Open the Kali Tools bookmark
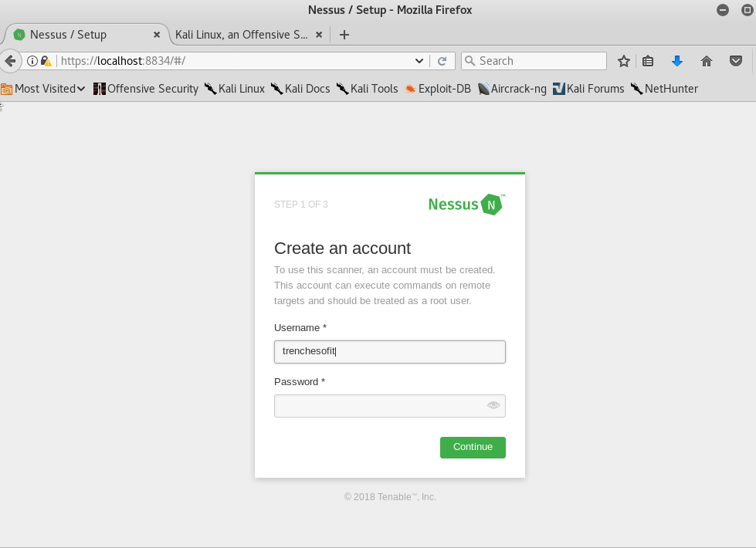Screen dimensions: 756x548 (367, 89)
